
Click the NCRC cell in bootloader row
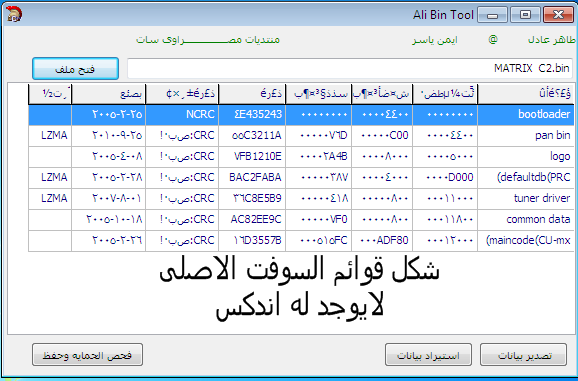(182, 114)
